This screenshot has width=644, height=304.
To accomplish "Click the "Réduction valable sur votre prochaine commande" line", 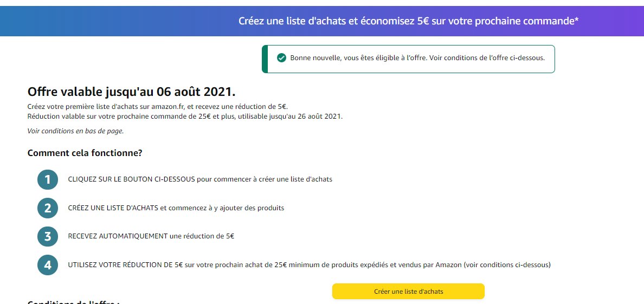I will pos(184,117).
